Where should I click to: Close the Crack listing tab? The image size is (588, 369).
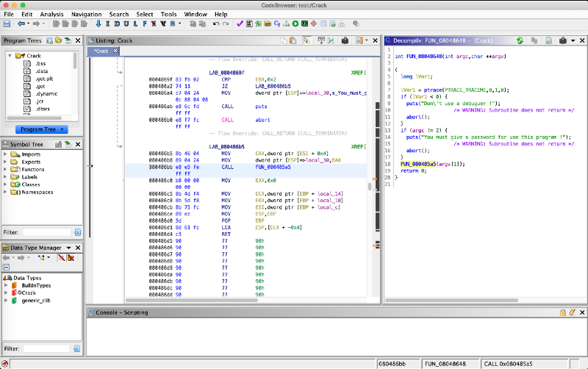pyautogui.click(x=115, y=51)
